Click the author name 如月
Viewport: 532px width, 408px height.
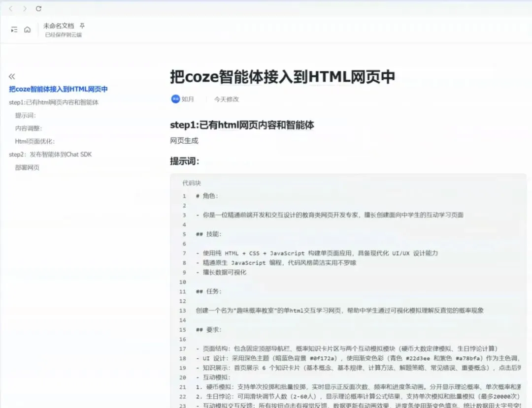coord(188,99)
